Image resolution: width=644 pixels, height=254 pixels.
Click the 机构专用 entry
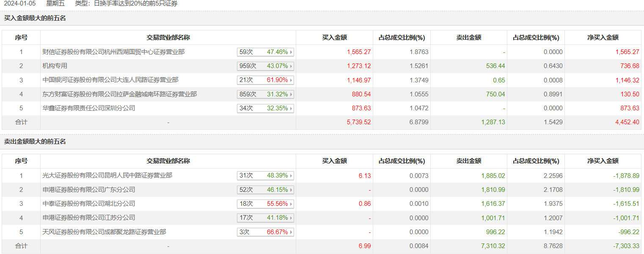[x=55, y=66]
